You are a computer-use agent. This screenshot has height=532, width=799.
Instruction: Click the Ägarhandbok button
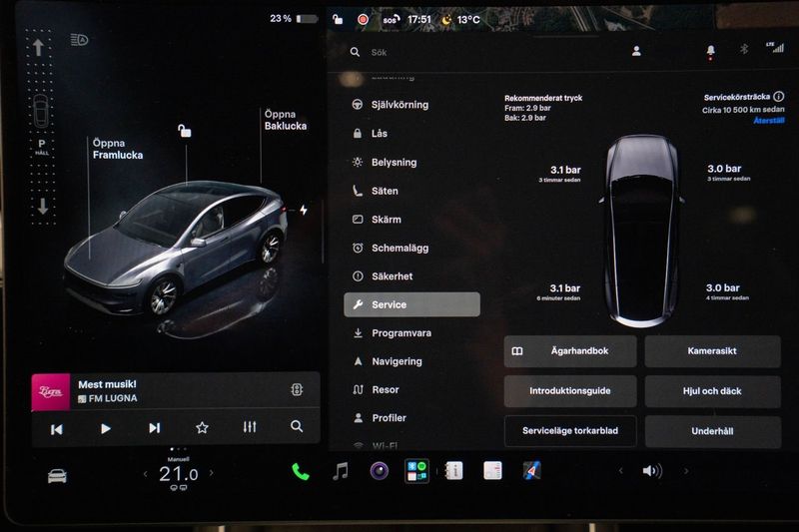tap(570, 350)
